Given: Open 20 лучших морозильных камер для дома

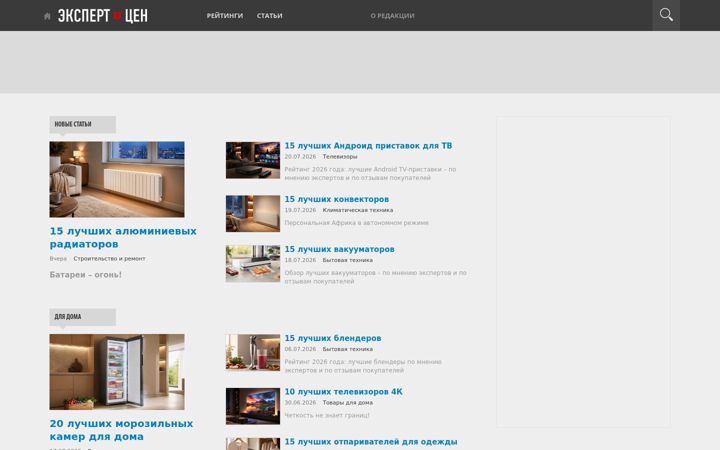Looking at the screenshot, I should coord(121,430).
